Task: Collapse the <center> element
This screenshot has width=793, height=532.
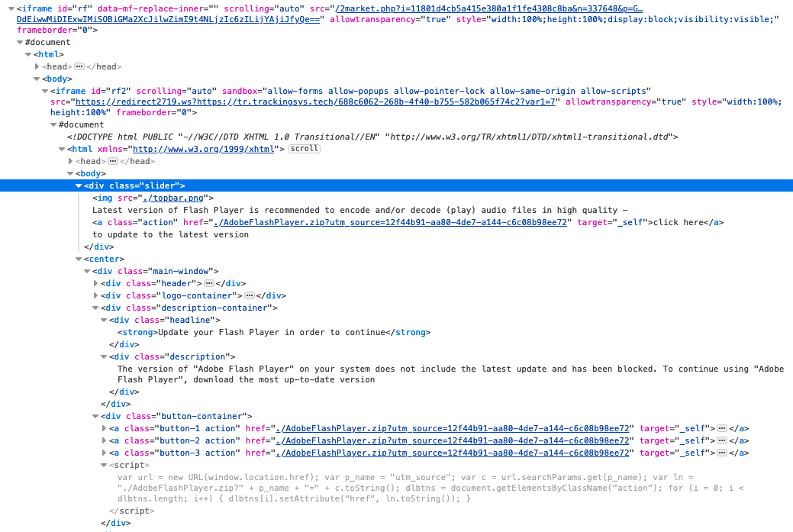Action: coord(79,259)
